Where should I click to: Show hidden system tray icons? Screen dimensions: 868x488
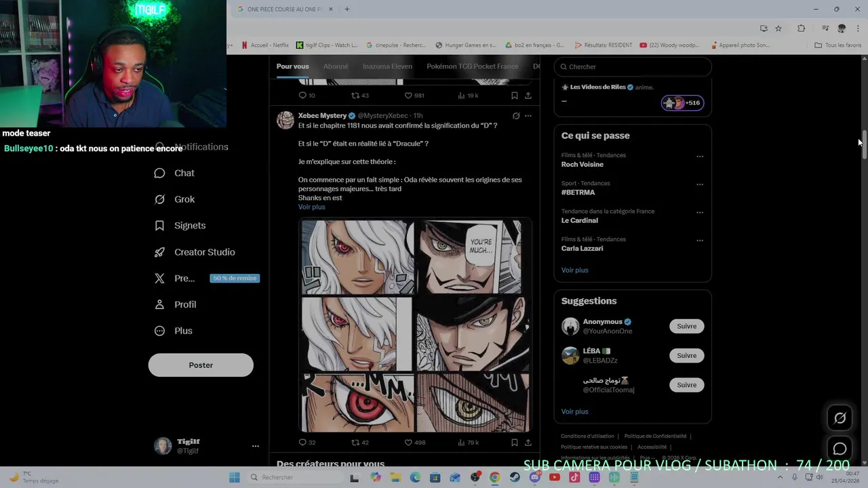[780, 477]
